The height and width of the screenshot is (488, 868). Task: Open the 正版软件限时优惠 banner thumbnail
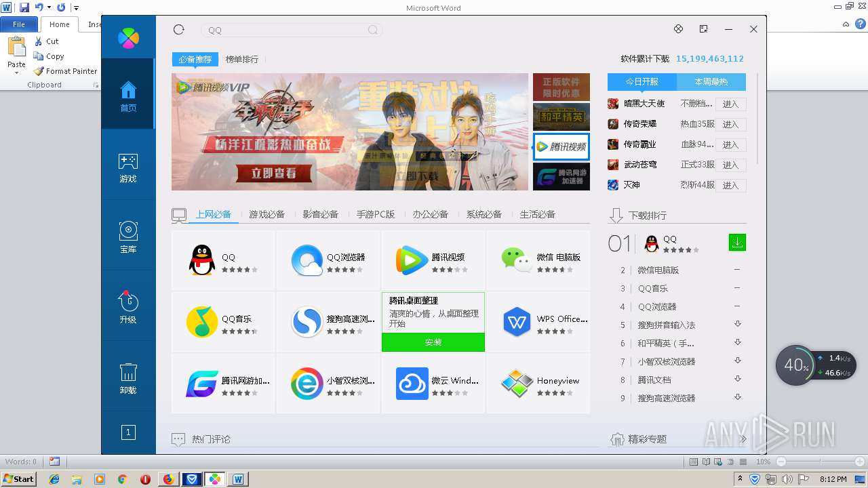click(561, 87)
